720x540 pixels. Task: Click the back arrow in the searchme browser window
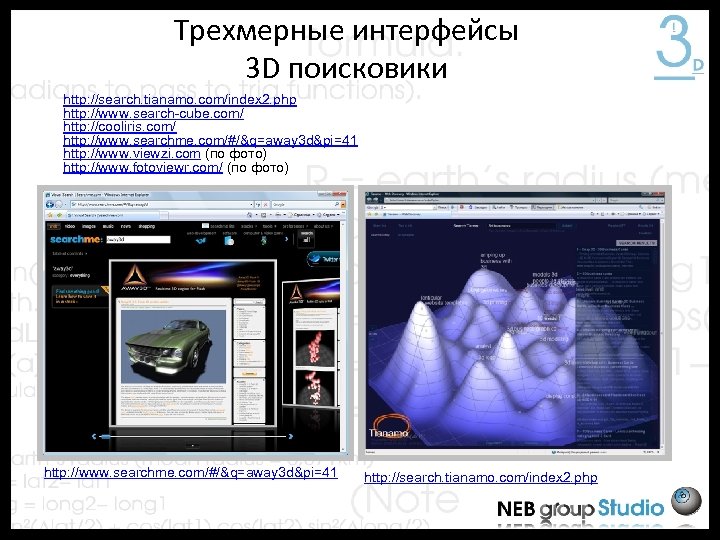coord(50,204)
